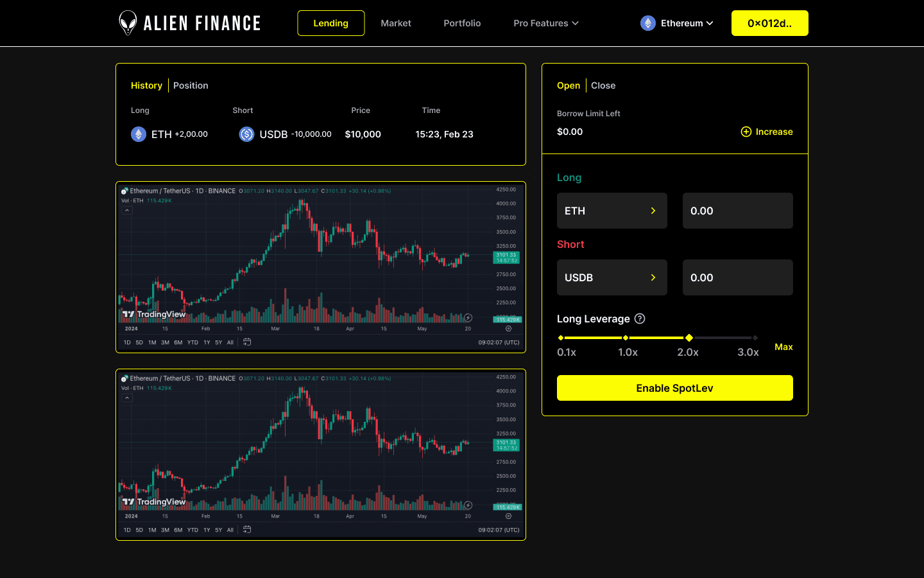This screenshot has width=924, height=578.
Task: Expand the Ethereum network dropdown
Action: coord(677,22)
